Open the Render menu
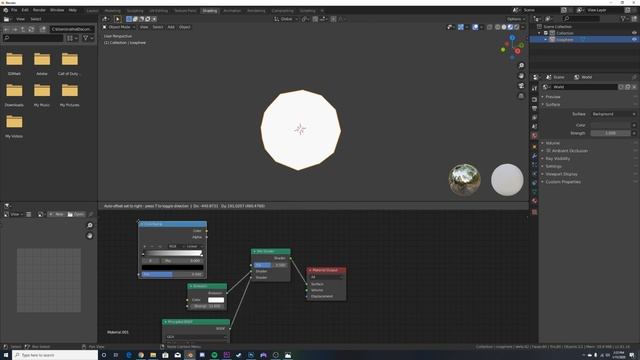Viewport: 640px width, 360px height. tap(39, 10)
